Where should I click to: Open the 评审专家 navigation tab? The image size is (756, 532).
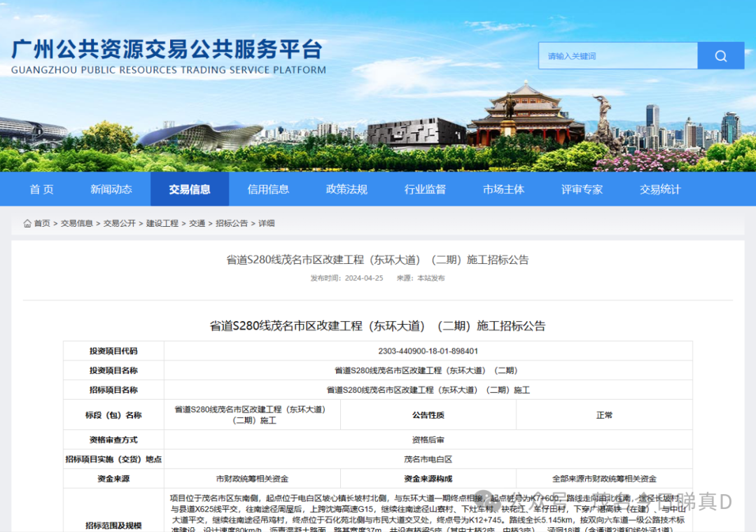[582, 189]
